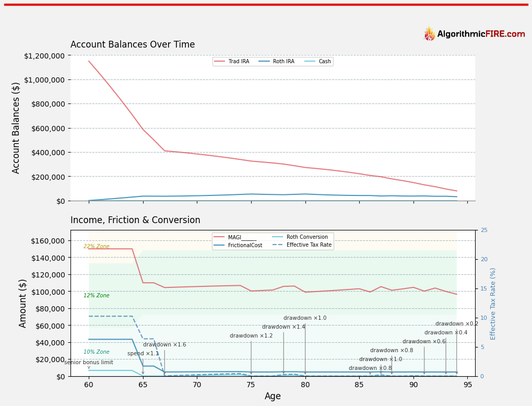Click the 'Account Balances Over Time' chart title
Image resolution: width=532 pixels, height=406 pixels.
pos(133,45)
